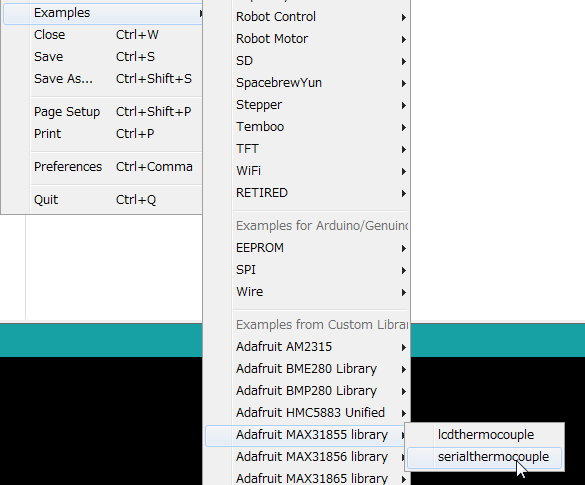The width and height of the screenshot is (585, 485).
Task: Expand Adafruit HMC5883 Unified examples
Action: (308, 413)
